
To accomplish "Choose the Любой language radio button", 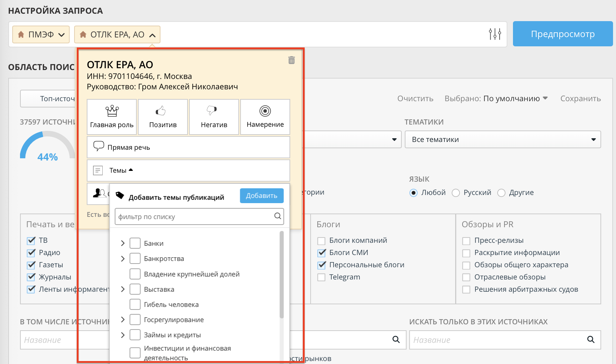I will [413, 193].
